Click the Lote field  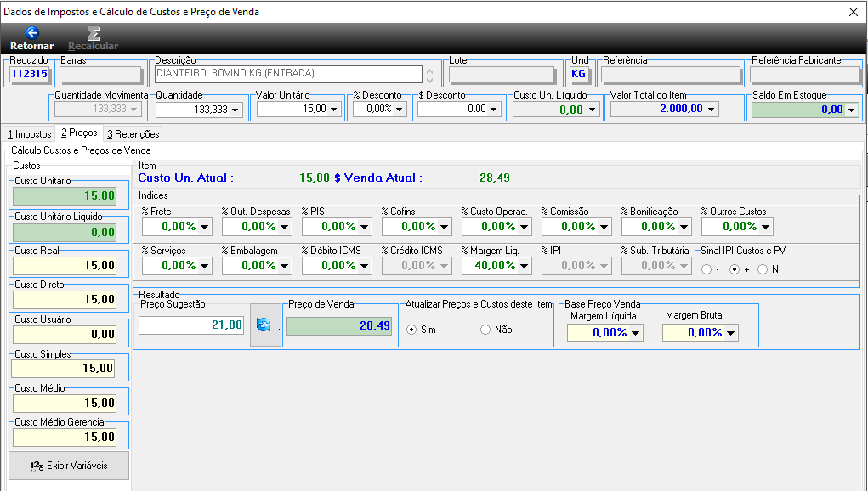[502, 74]
